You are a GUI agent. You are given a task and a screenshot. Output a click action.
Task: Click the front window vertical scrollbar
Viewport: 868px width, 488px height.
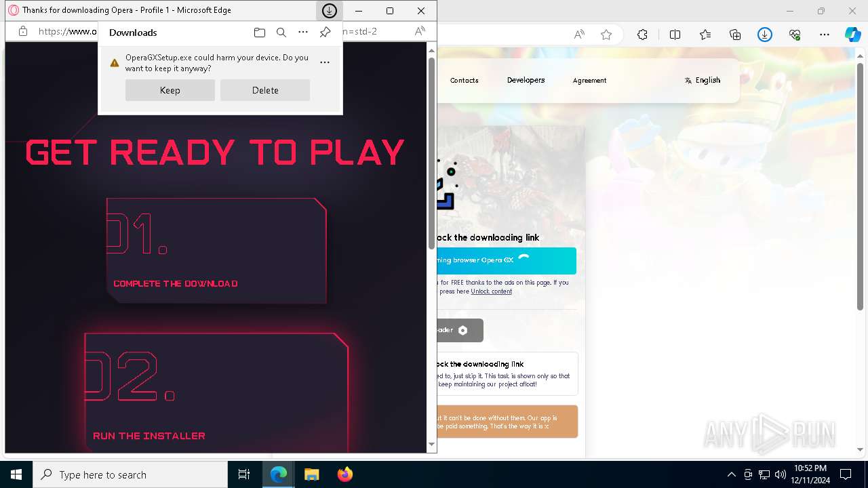[x=431, y=152]
